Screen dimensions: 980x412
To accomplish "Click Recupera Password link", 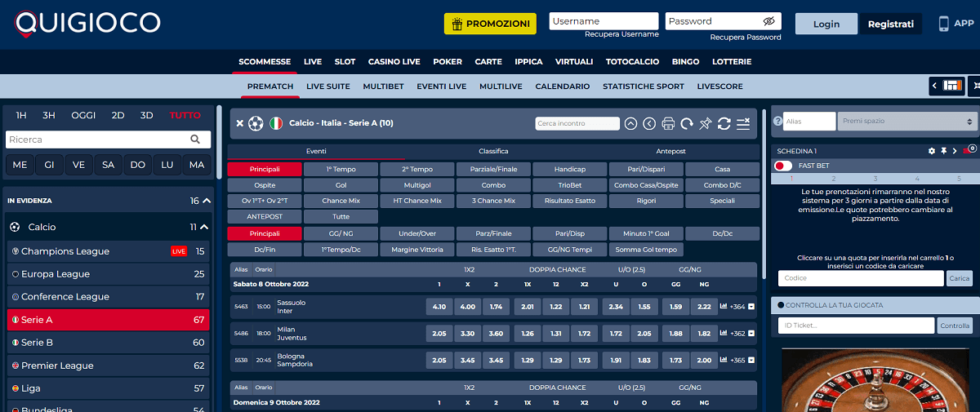I will (746, 38).
